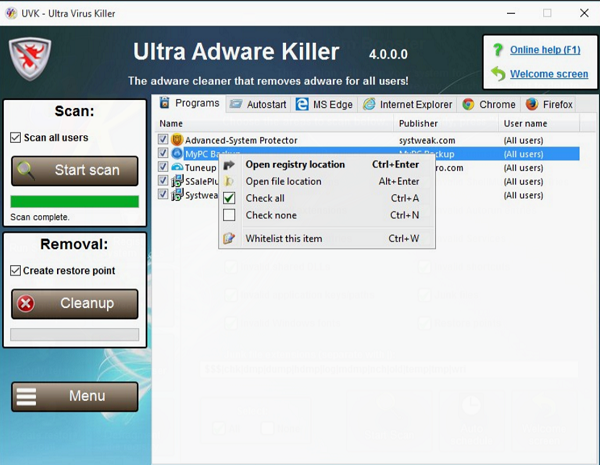Select Check none in the context menu

(x=327, y=215)
